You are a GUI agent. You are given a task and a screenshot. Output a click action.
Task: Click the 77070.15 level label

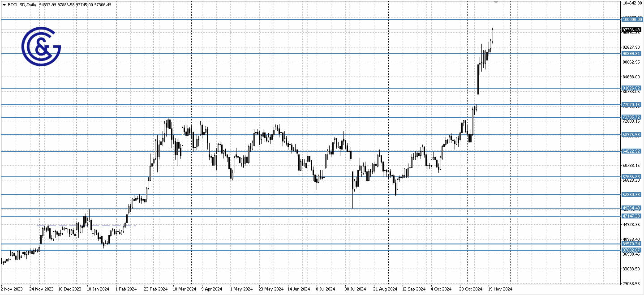point(631,105)
